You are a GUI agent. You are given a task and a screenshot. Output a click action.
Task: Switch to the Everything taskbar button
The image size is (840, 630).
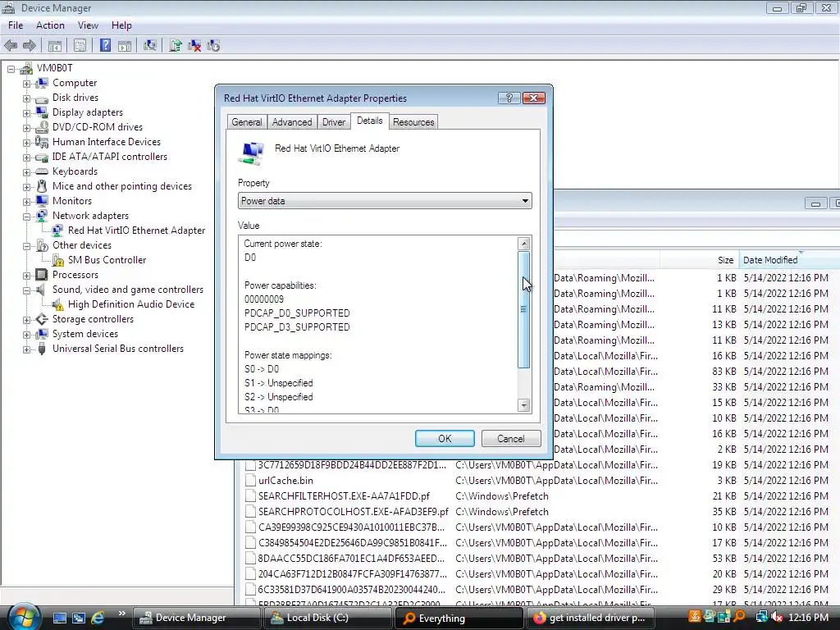click(458, 618)
